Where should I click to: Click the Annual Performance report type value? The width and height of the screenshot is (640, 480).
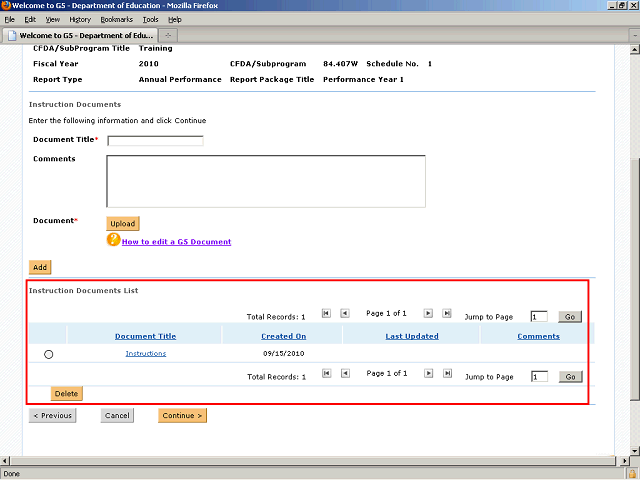(180, 80)
